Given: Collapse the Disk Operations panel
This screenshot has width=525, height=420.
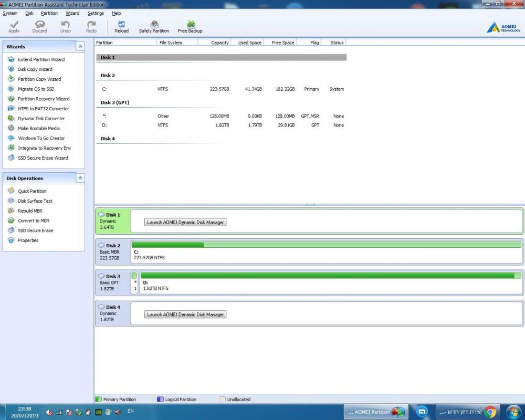Looking at the screenshot, I should 80,178.
